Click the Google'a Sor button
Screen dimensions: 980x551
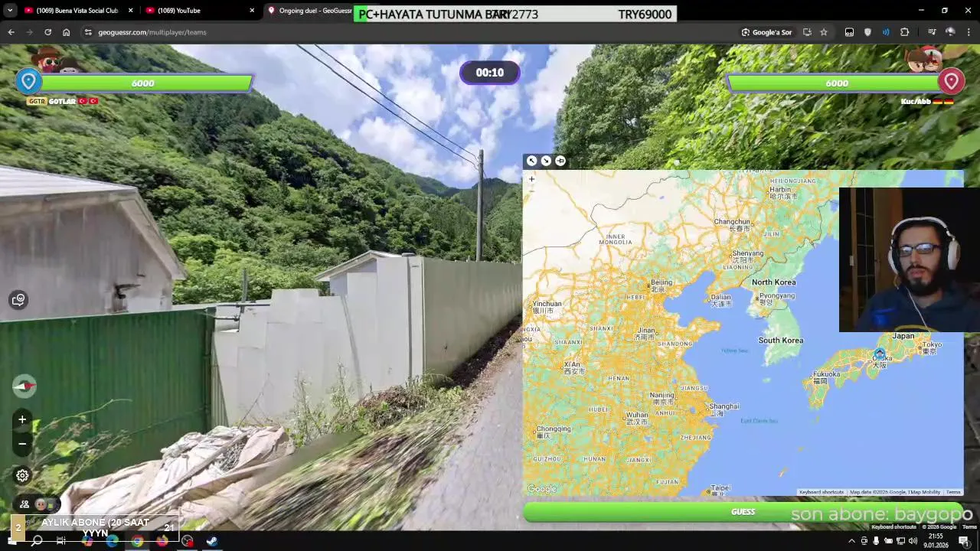coord(766,32)
